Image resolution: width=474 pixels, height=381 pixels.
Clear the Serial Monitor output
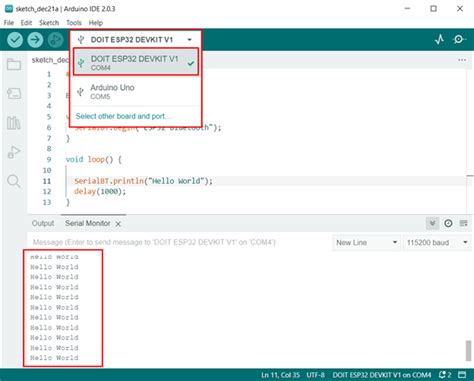(464, 223)
